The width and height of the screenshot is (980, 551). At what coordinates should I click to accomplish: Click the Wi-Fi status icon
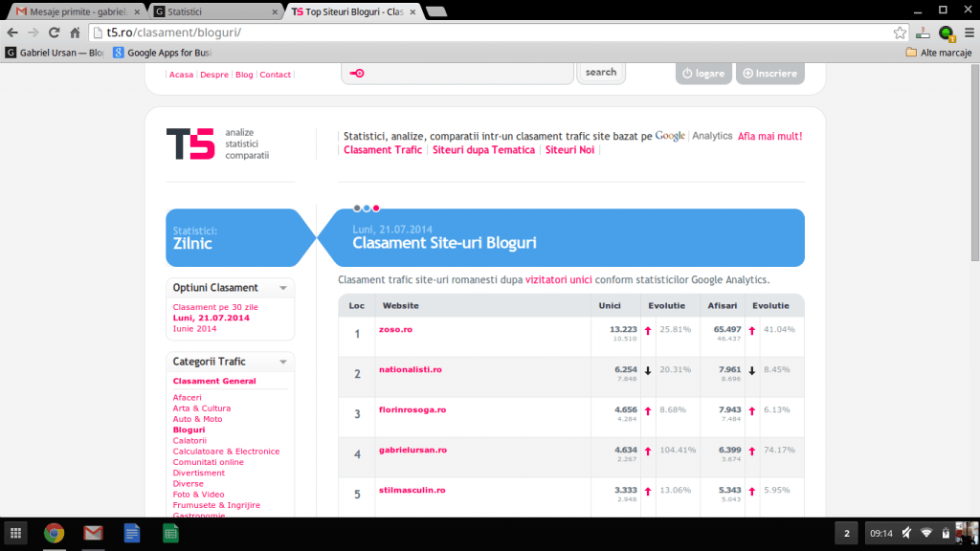pyautogui.click(x=926, y=533)
